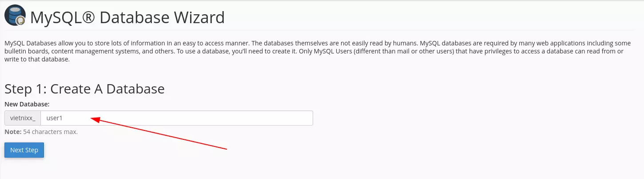Click the '54 characters max.' hint text

click(51, 132)
